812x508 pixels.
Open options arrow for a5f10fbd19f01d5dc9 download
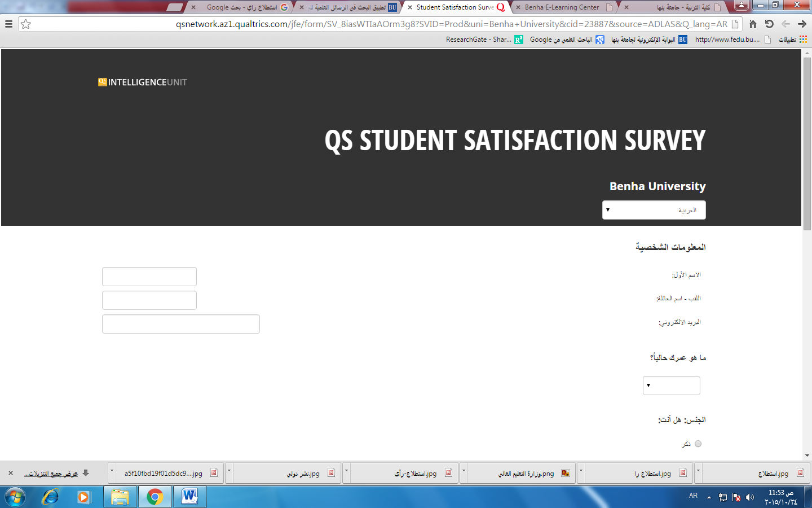pos(112,473)
